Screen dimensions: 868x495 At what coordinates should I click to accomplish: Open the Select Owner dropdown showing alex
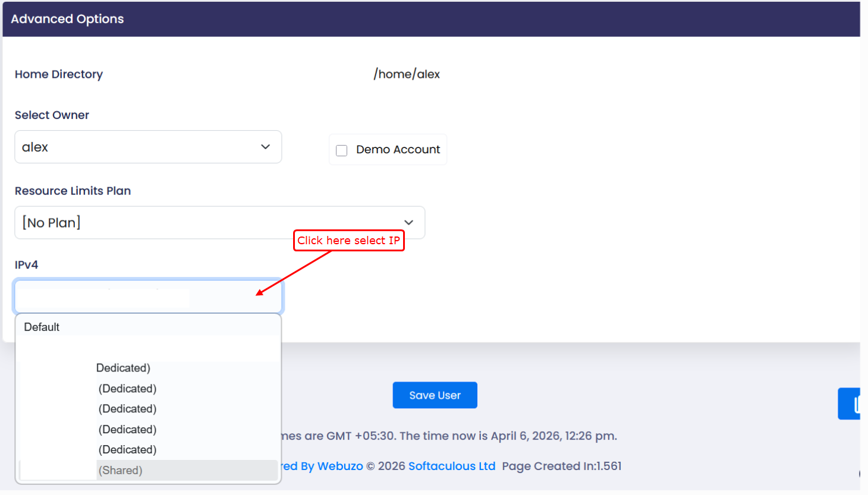148,147
